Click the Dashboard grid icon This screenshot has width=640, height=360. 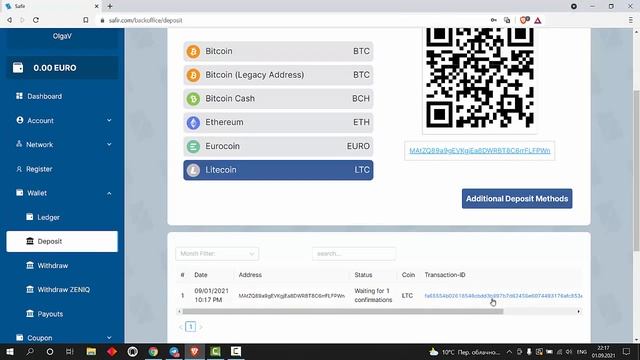(19, 96)
